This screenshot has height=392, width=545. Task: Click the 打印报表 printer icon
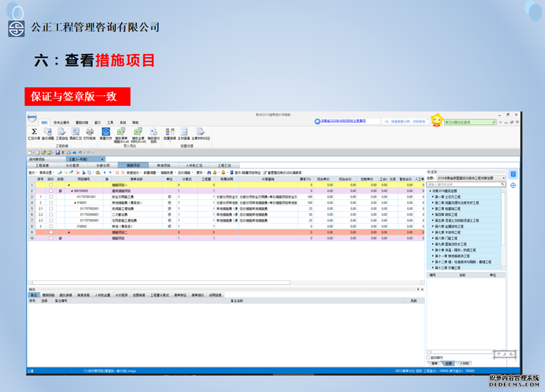click(x=90, y=132)
